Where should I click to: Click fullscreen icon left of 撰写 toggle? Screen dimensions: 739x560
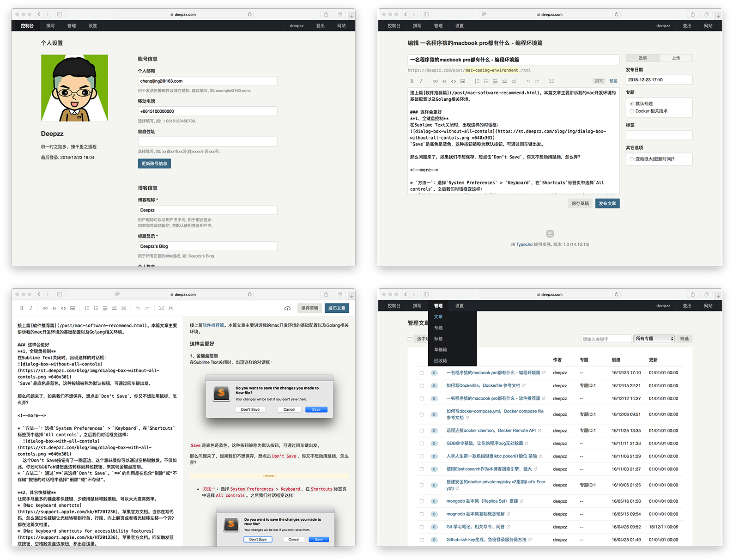tap(551, 81)
